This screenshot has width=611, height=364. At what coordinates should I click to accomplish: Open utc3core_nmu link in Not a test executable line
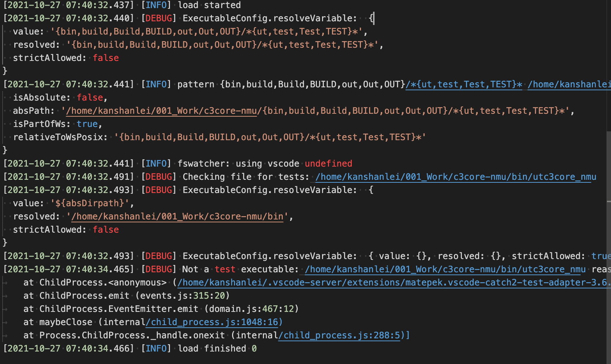445,269
